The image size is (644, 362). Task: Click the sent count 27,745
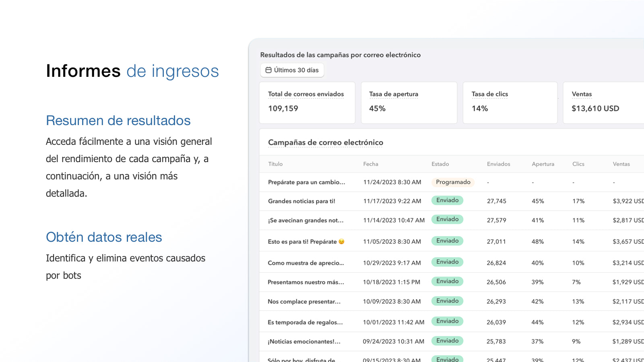click(497, 201)
